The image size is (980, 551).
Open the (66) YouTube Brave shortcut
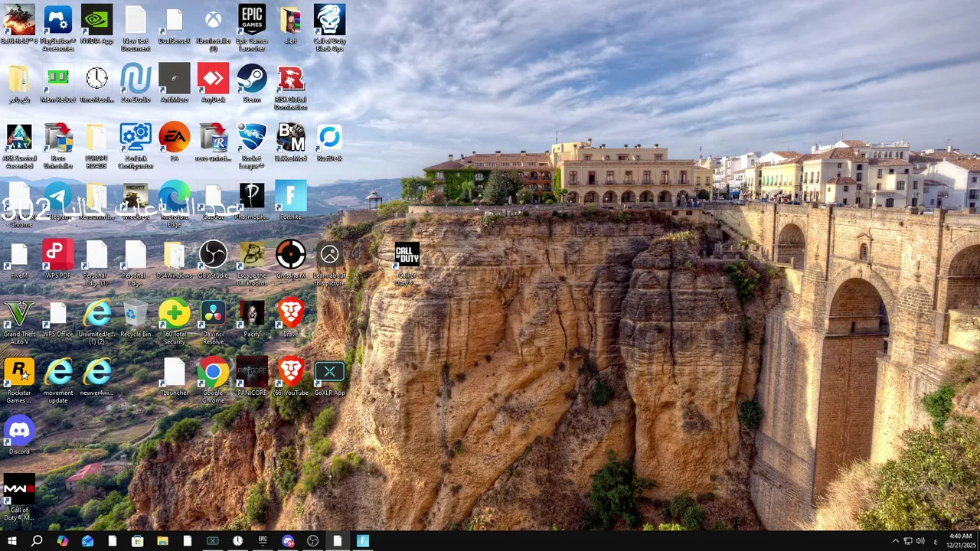[291, 377]
